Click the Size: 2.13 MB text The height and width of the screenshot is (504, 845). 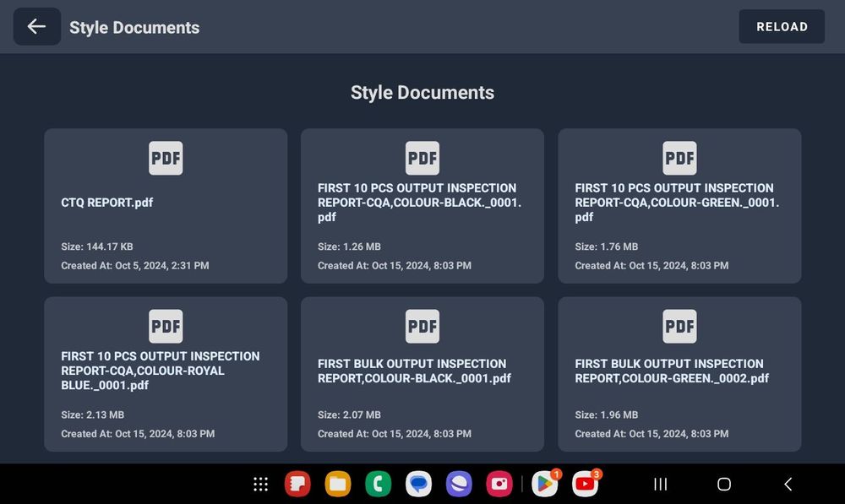(x=93, y=415)
